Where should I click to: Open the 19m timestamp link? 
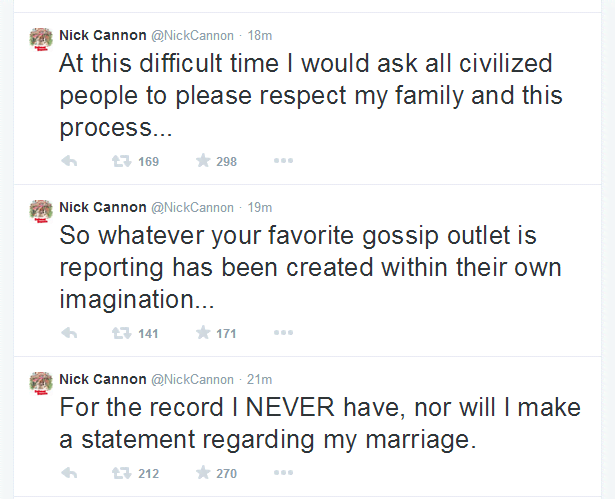(259, 207)
